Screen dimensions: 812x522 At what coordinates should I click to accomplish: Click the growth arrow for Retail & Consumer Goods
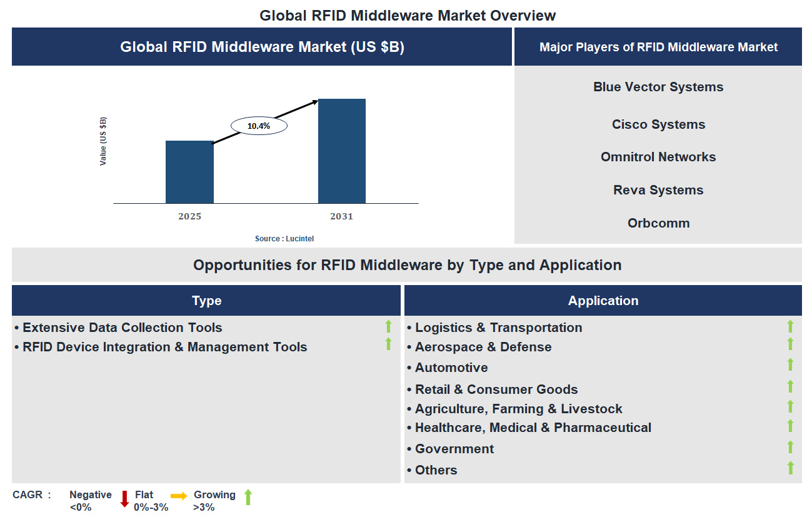coord(791,386)
